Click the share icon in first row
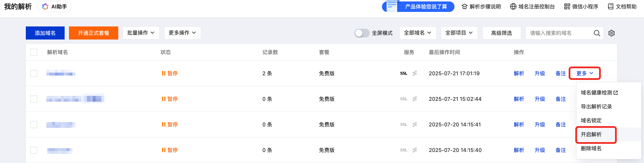The width and height of the screenshot is (644, 163). coord(415,73)
